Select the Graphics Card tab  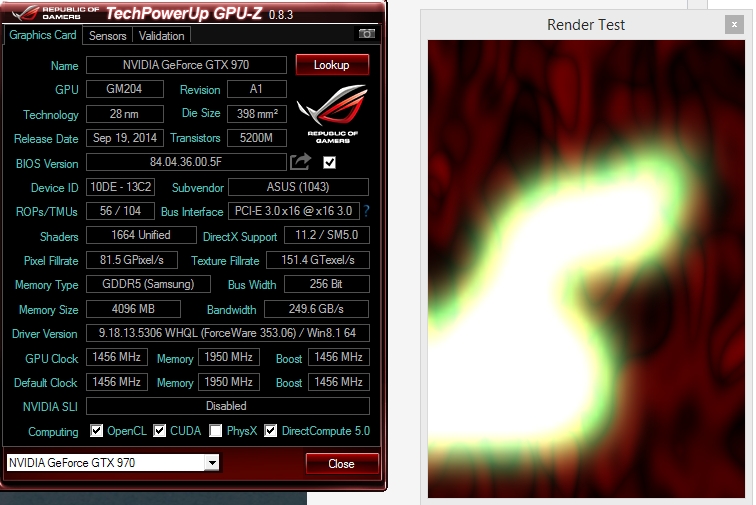(43, 35)
